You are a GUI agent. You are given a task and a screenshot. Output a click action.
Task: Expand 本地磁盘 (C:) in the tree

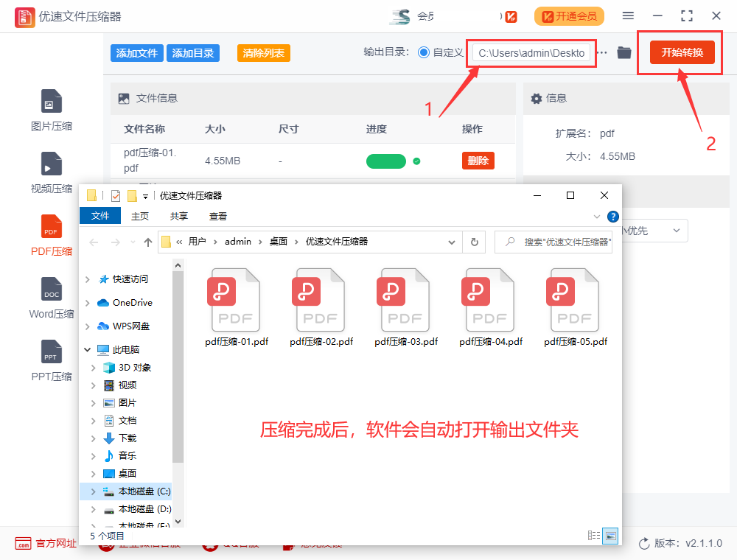coord(94,491)
